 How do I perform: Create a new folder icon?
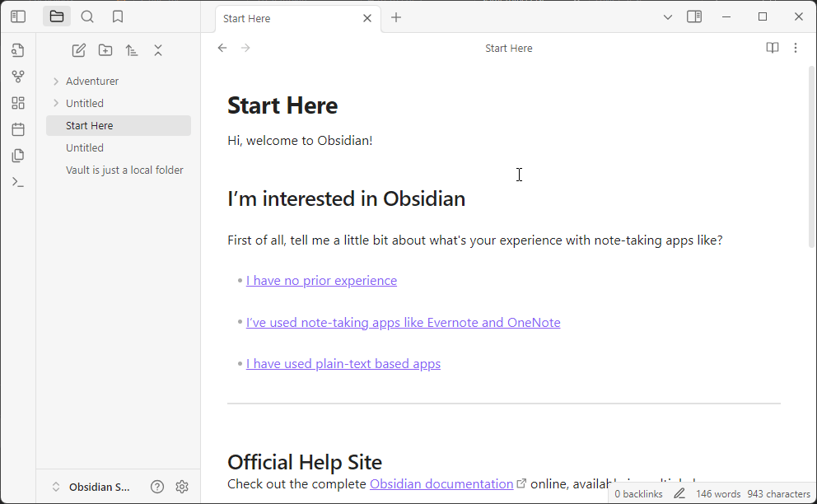[x=105, y=50]
